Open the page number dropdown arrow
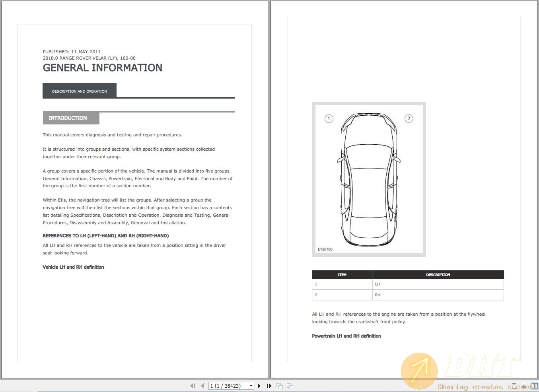 251,386
